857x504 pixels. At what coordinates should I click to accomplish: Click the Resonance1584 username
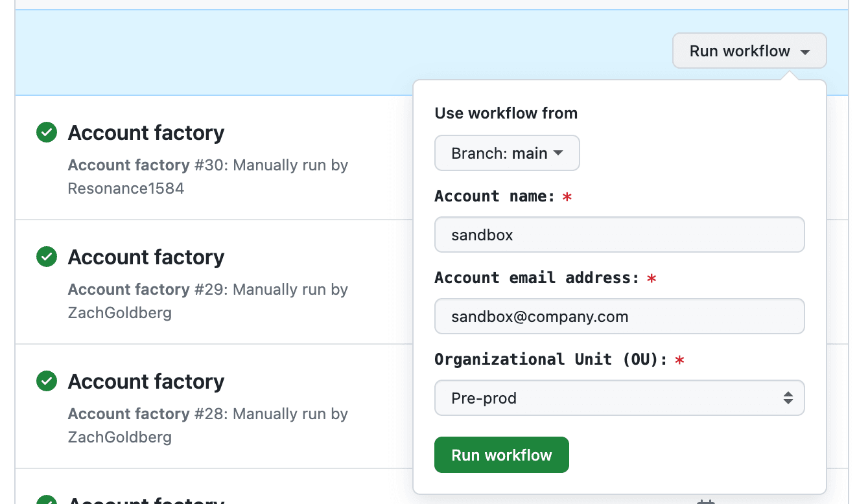pyautogui.click(x=126, y=189)
